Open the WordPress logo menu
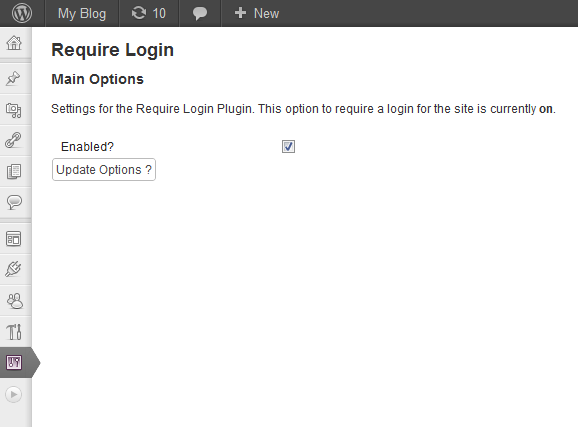The width and height of the screenshot is (578, 427). pos(22,13)
